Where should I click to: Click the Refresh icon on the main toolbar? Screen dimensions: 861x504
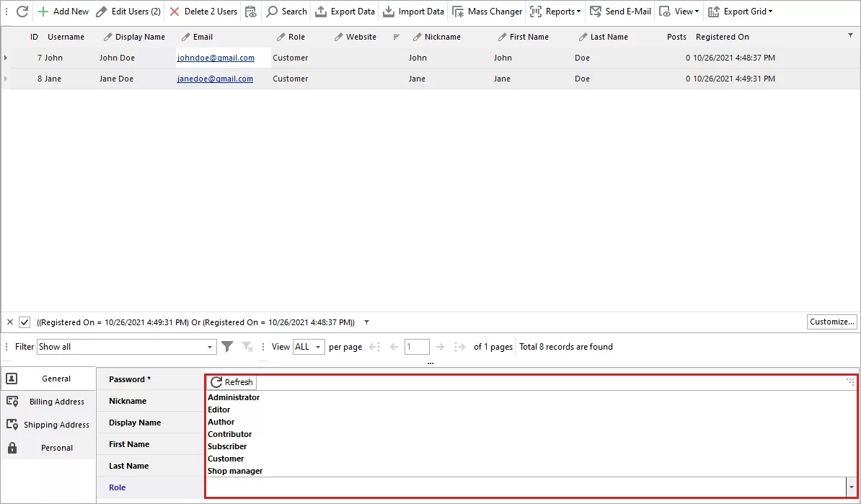(x=22, y=11)
